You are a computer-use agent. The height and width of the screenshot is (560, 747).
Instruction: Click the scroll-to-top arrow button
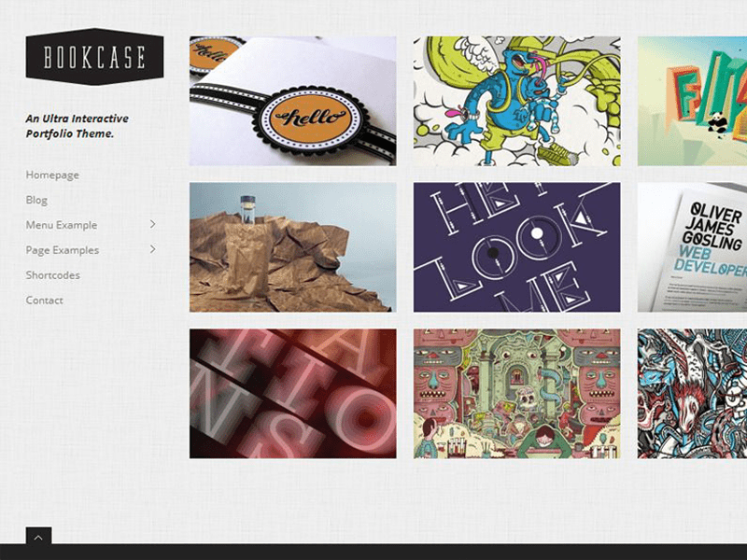(x=38, y=538)
